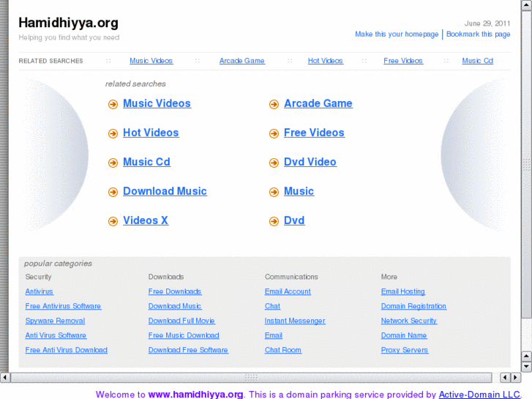Open Download Music under Downloads category

175,306
